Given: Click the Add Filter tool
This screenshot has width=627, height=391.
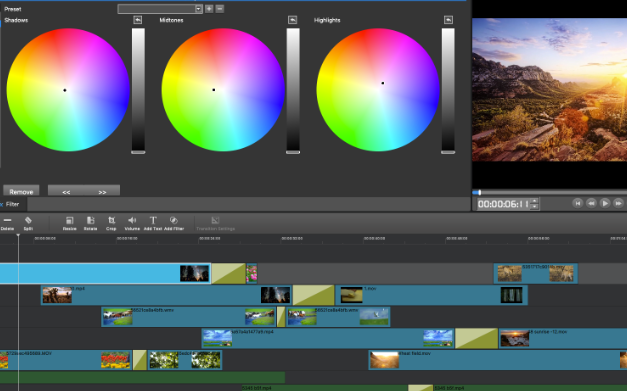Looking at the screenshot, I should coord(174,223).
